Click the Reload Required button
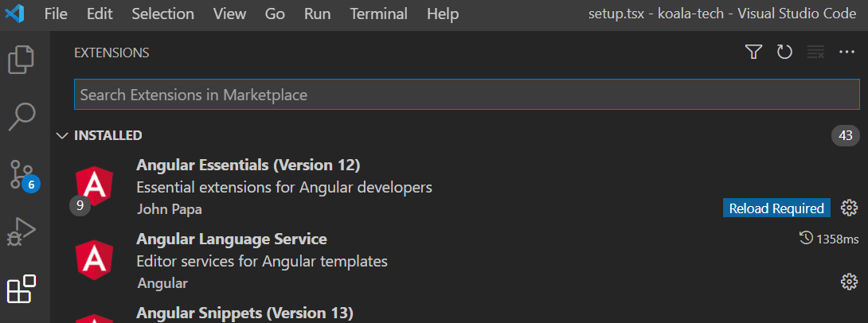 tap(776, 208)
